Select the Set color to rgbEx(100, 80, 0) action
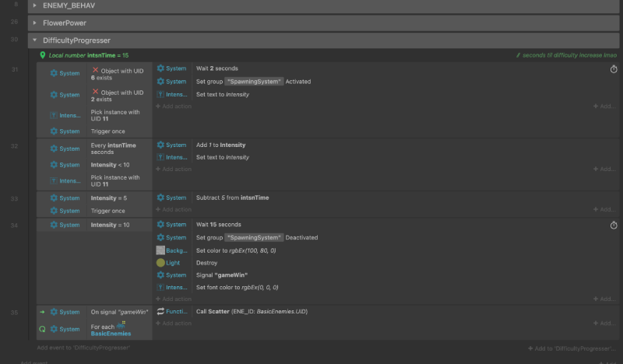 pyautogui.click(x=243, y=250)
